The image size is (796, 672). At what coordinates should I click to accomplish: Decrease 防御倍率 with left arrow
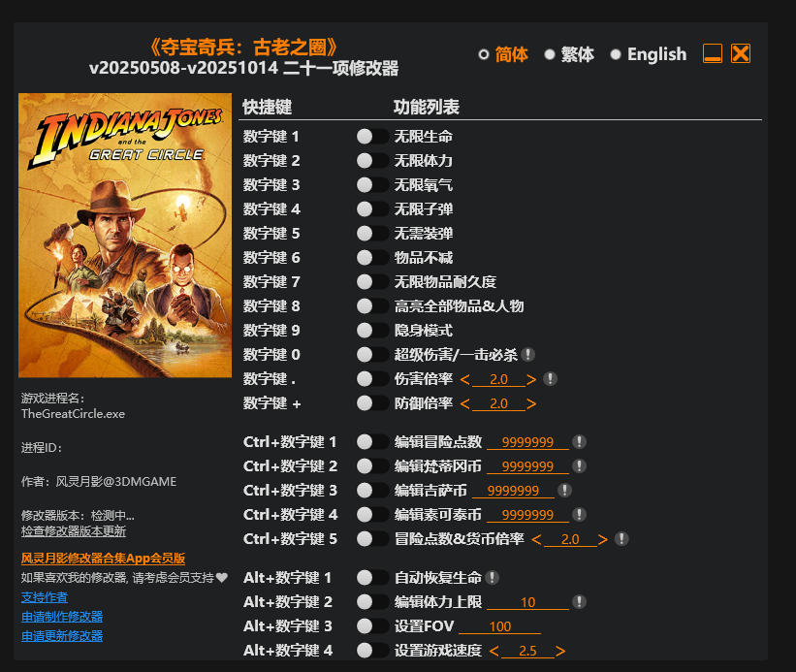pos(465,403)
